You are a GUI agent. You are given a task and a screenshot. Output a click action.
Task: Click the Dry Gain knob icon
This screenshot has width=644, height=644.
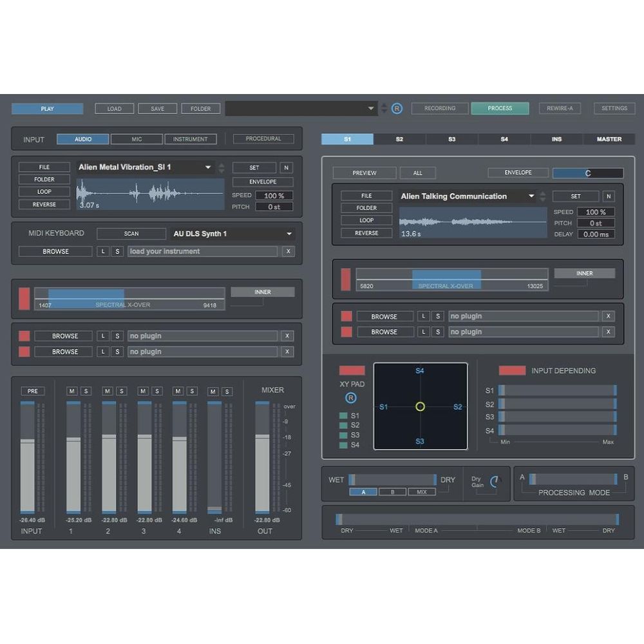point(495,480)
